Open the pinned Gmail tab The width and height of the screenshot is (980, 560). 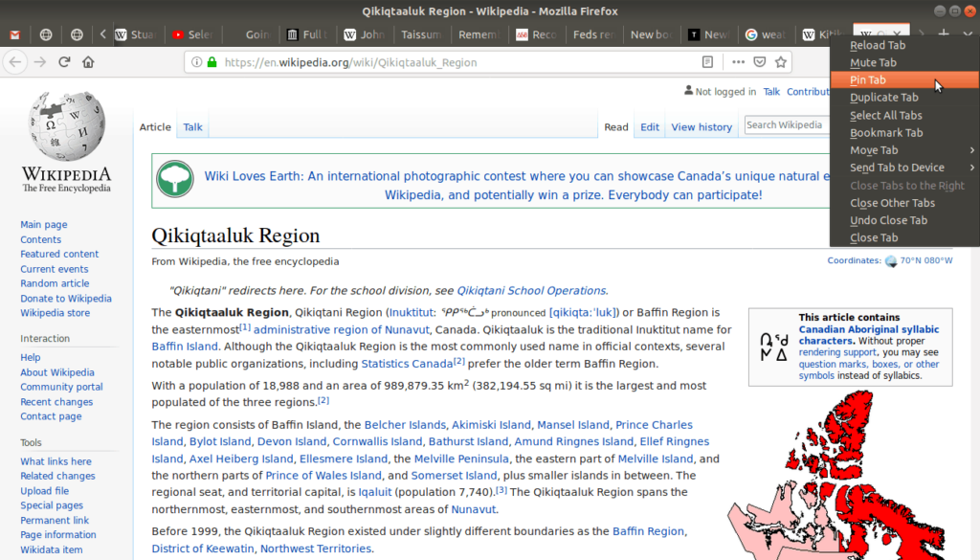point(15,35)
